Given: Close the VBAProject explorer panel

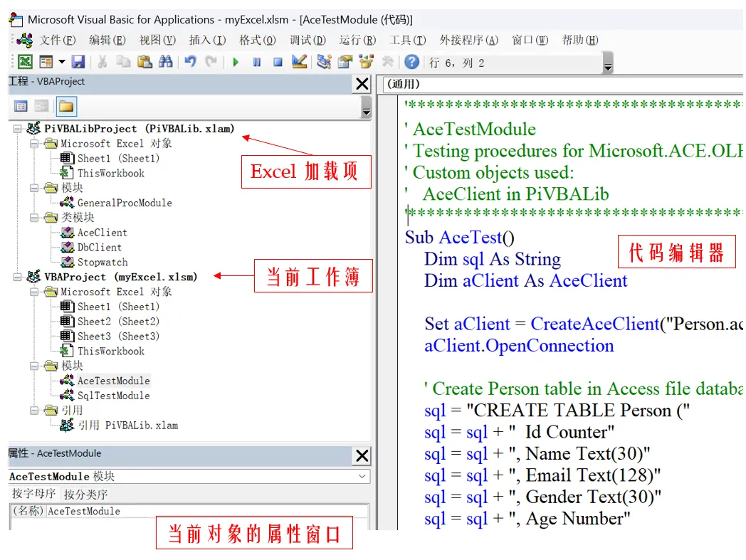Looking at the screenshot, I should [362, 84].
